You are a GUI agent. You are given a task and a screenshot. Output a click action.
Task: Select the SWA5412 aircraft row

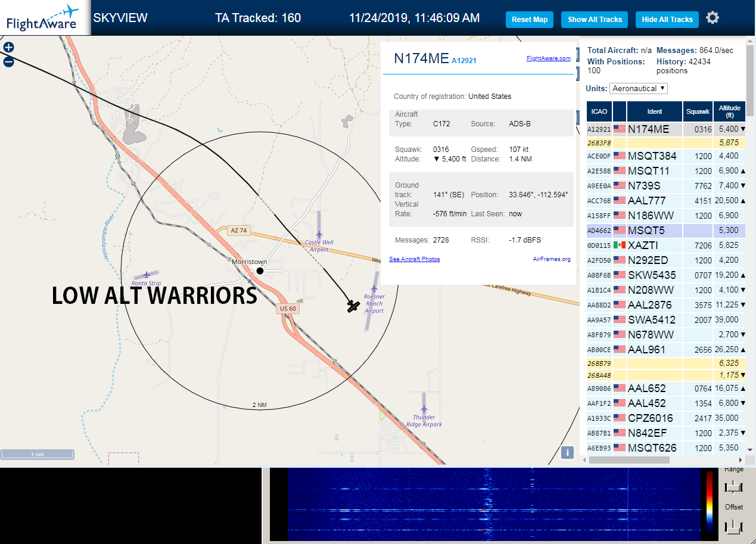[x=666, y=320]
